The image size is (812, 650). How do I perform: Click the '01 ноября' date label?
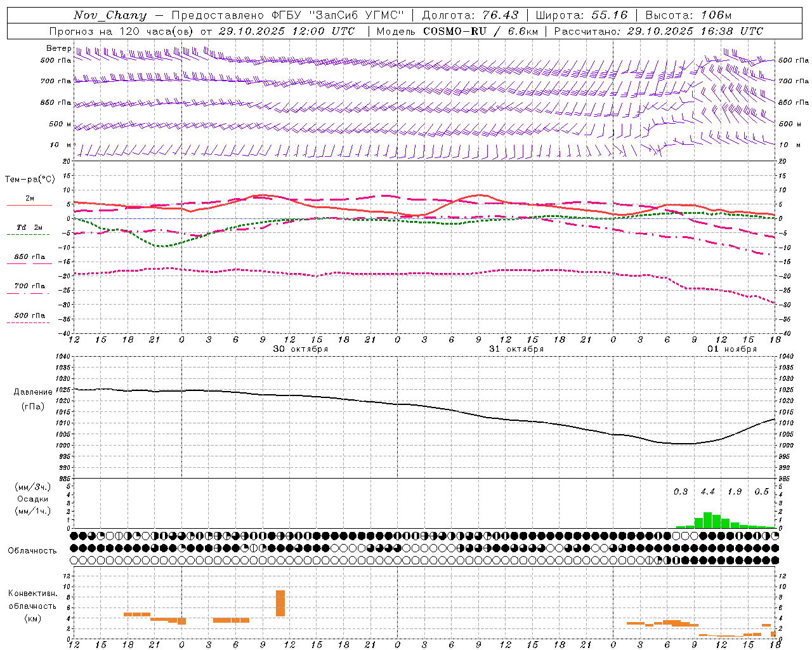point(732,349)
